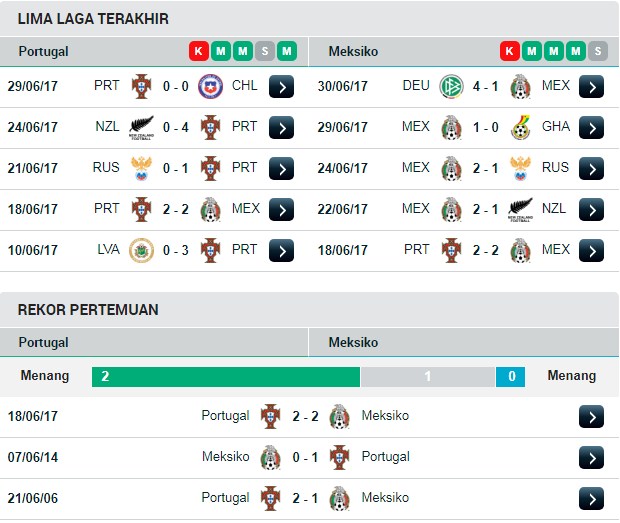This screenshot has height=523, width=620.
Task: Click New Zealand fern logo in NZL 0-4 PRT row
Action: point(141,127)
